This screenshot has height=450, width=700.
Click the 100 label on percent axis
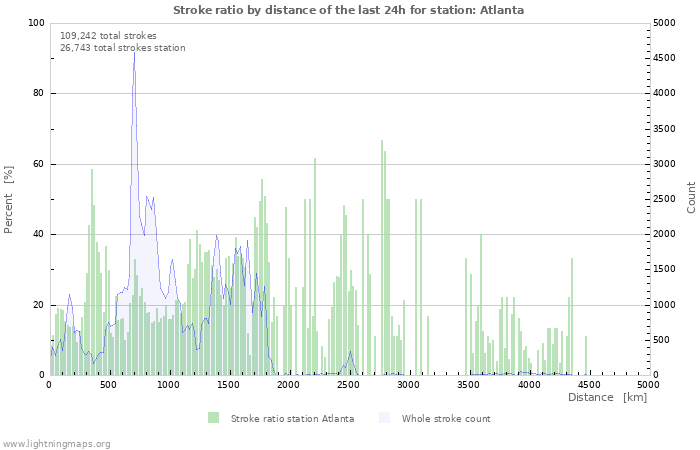click(x=37, y=23)
